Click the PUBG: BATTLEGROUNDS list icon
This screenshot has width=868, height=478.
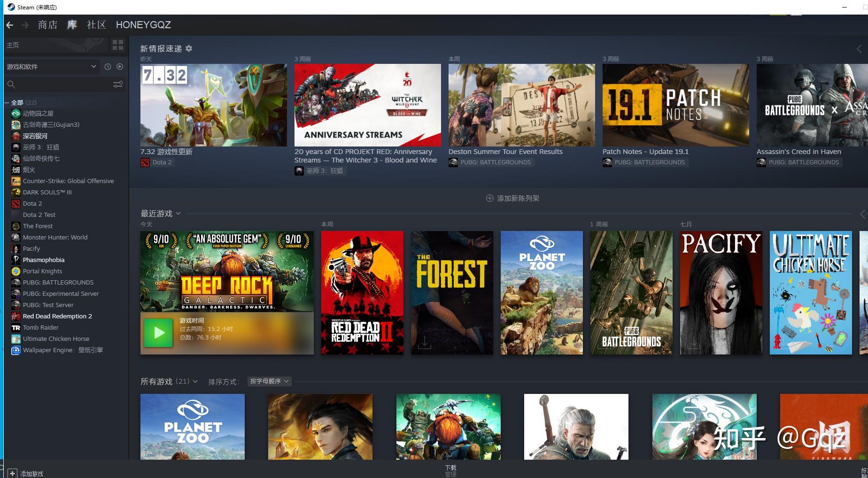15,282
